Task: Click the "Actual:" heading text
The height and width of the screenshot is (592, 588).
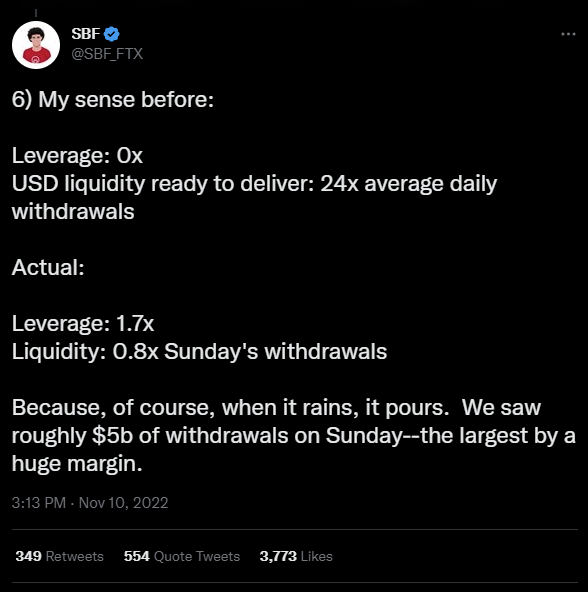Action: tap(48, 267)
